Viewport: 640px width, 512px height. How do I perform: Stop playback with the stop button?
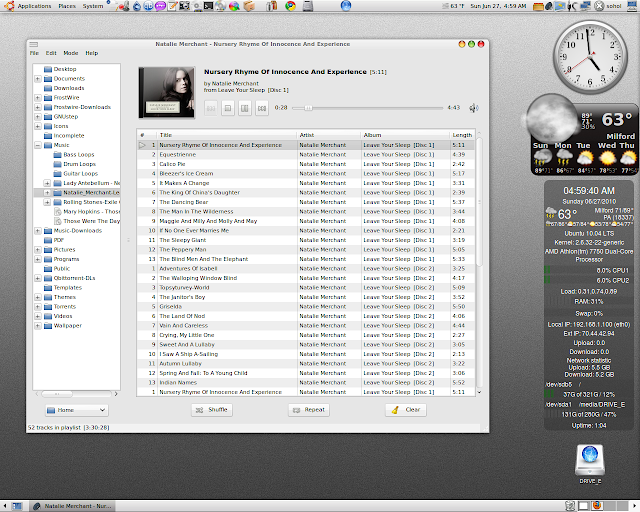point(228,108)
